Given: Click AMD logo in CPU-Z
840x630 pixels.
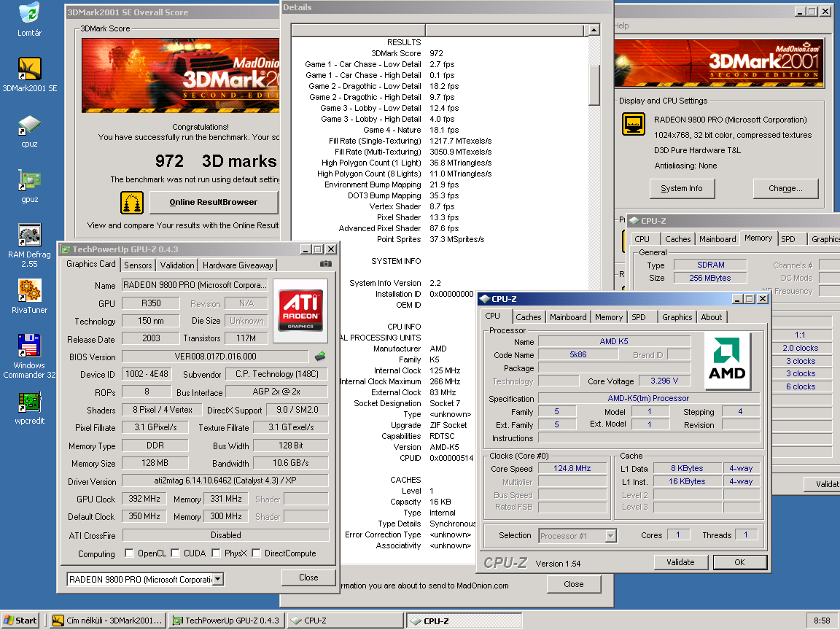Looking at the screenshot, I should tap(726, 360).
